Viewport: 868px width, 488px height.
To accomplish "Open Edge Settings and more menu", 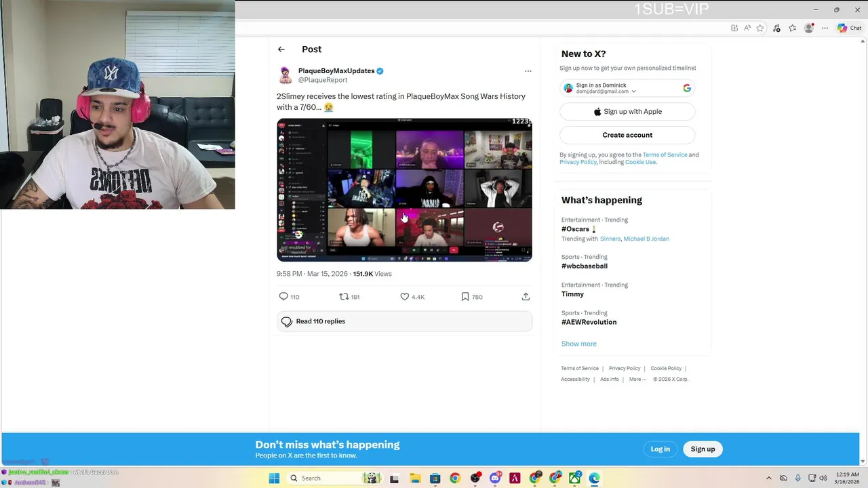I will coord(825,28).
